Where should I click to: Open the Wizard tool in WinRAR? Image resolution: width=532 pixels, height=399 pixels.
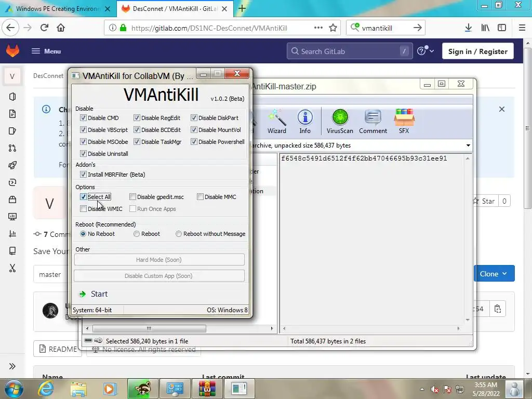pyautogui.click(x=276, y=121)
